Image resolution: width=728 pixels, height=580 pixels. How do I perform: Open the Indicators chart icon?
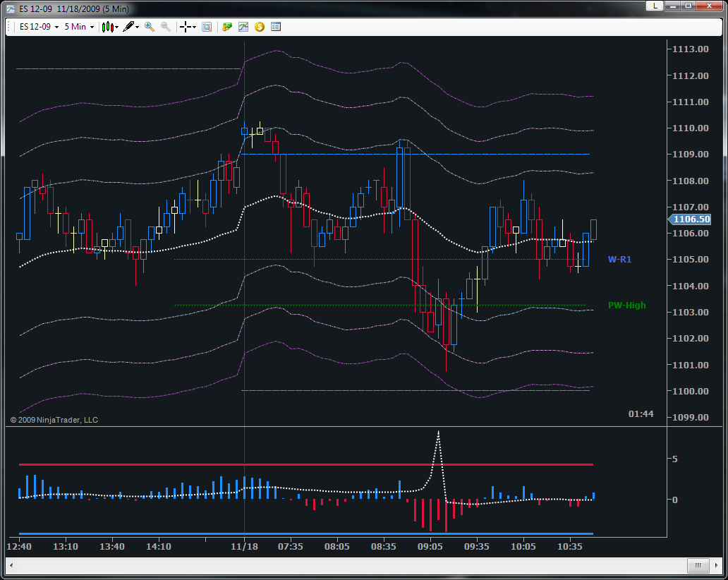(243, 27)
